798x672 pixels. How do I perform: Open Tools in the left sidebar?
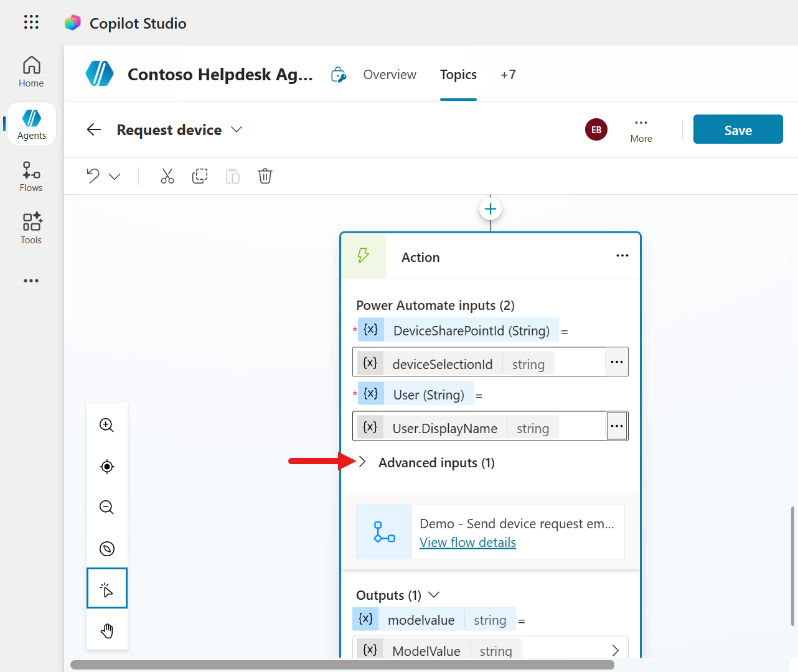click(31, 228)
